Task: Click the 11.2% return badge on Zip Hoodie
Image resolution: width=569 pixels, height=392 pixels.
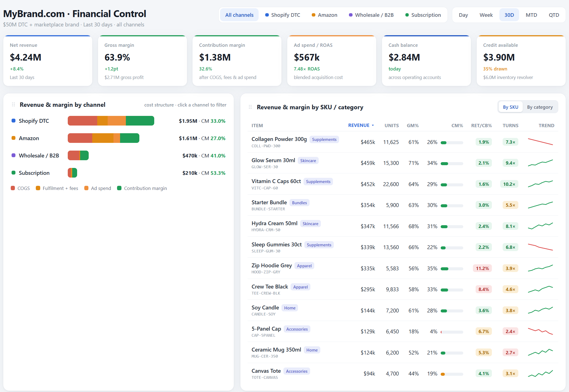Action: 482,268
